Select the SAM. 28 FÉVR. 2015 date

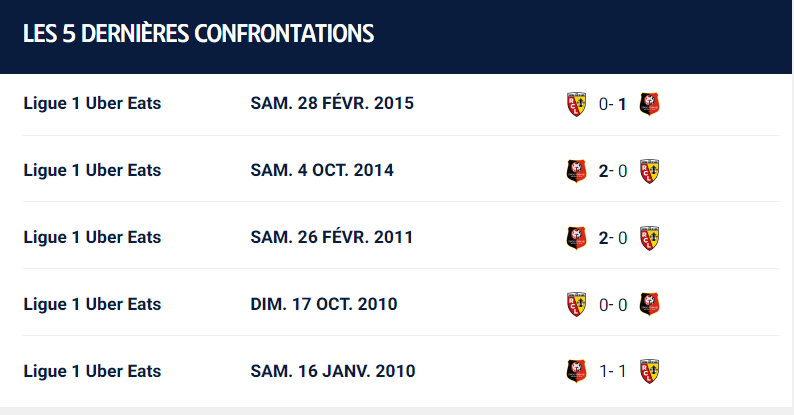tap(332, 103)
